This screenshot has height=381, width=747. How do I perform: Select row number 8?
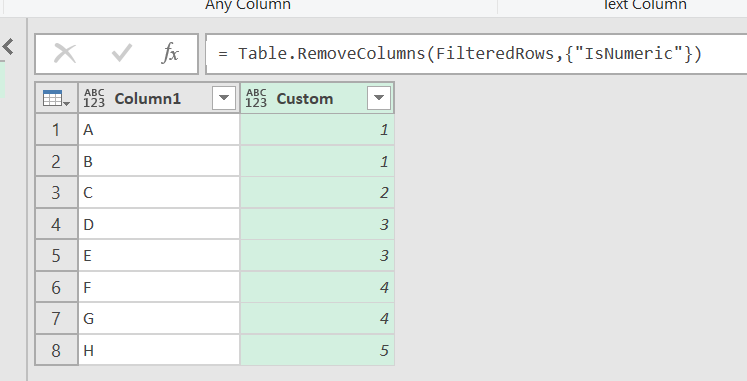coord(56,351)
